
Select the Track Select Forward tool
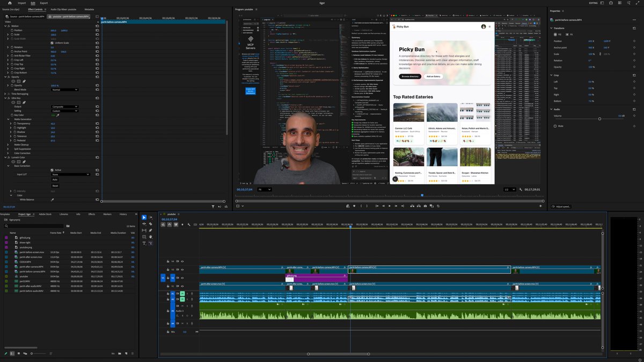[150, 217]
